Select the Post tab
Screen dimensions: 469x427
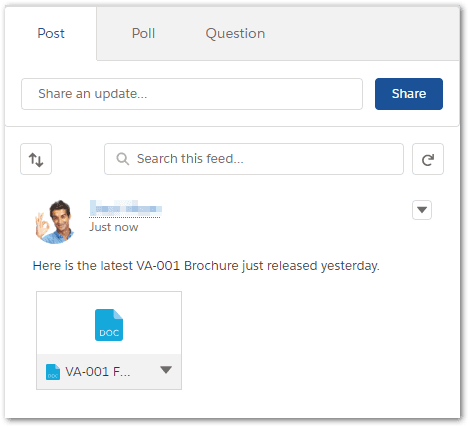point(51,33)
